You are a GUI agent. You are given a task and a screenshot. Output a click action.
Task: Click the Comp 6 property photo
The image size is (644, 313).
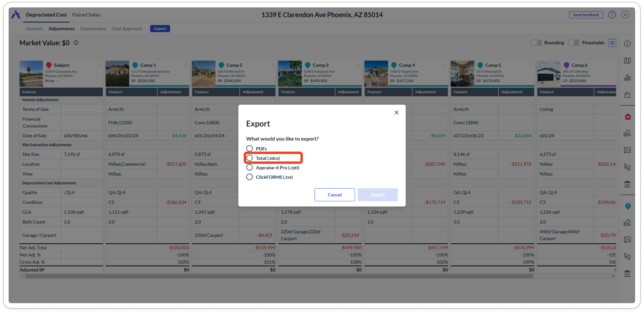549,74
